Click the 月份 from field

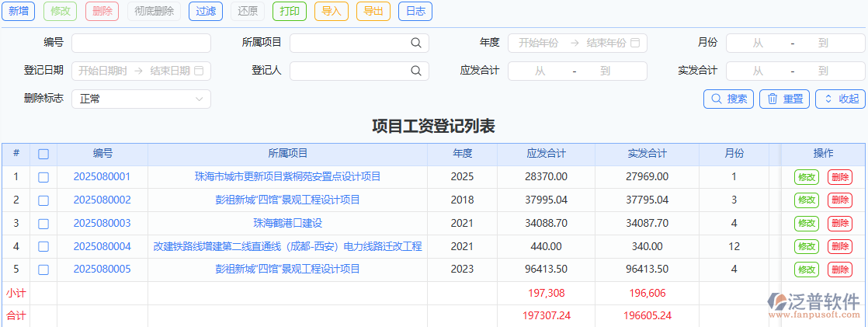pos(758,43)
